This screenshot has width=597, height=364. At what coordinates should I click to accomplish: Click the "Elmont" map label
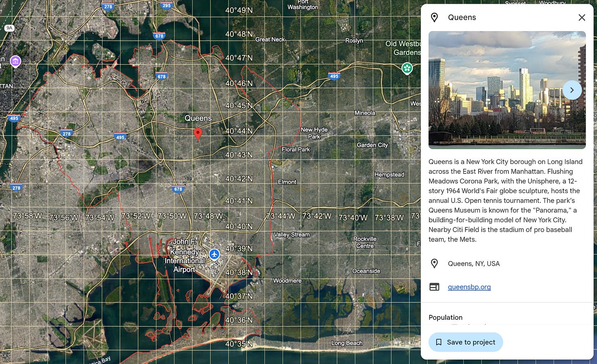[287, 182]
